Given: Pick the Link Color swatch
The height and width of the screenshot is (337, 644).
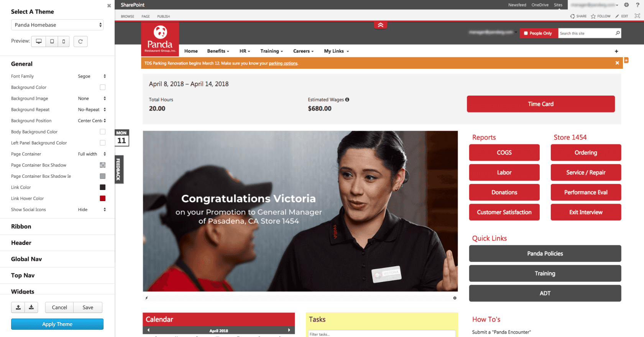Looking at the screenshot, I should point(103,188).
